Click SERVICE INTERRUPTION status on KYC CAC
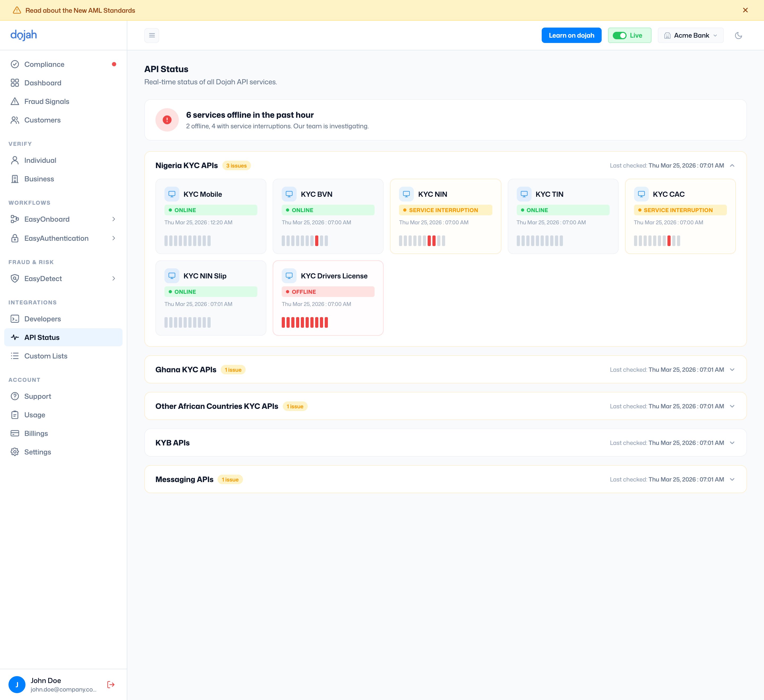 point(680,210)
